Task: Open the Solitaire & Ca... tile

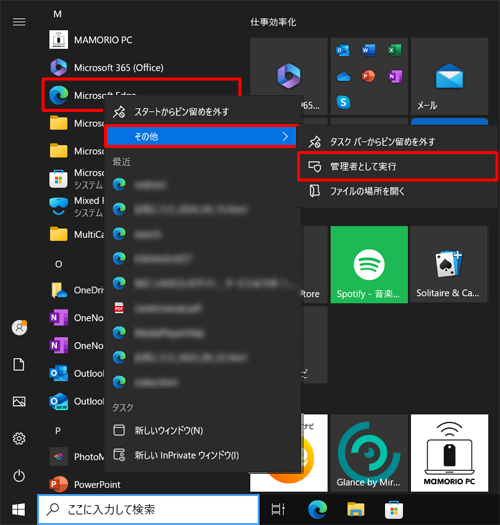Action: click(449, 265)
